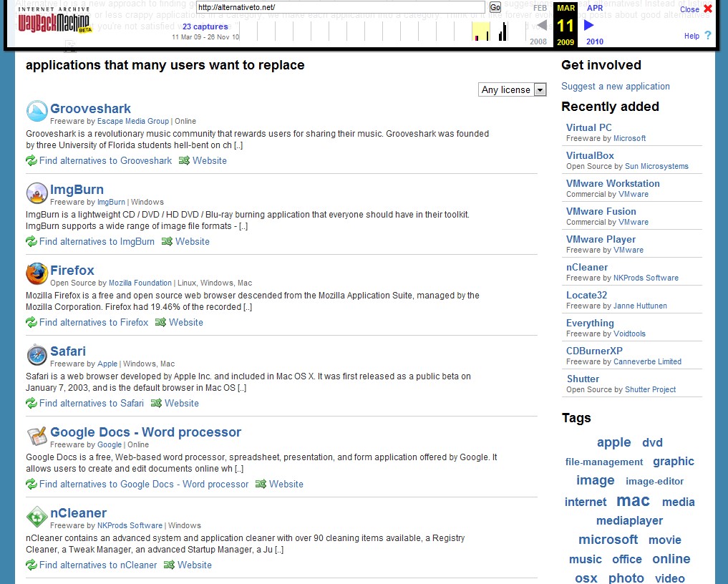Click Suggest a new application link
The image size is (728, 584).
coord(616,86)
